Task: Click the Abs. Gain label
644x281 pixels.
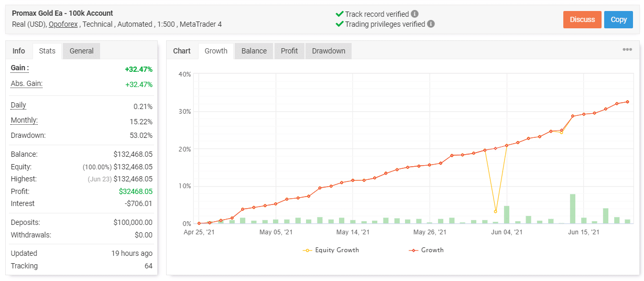Action: (x=27, y=84)
